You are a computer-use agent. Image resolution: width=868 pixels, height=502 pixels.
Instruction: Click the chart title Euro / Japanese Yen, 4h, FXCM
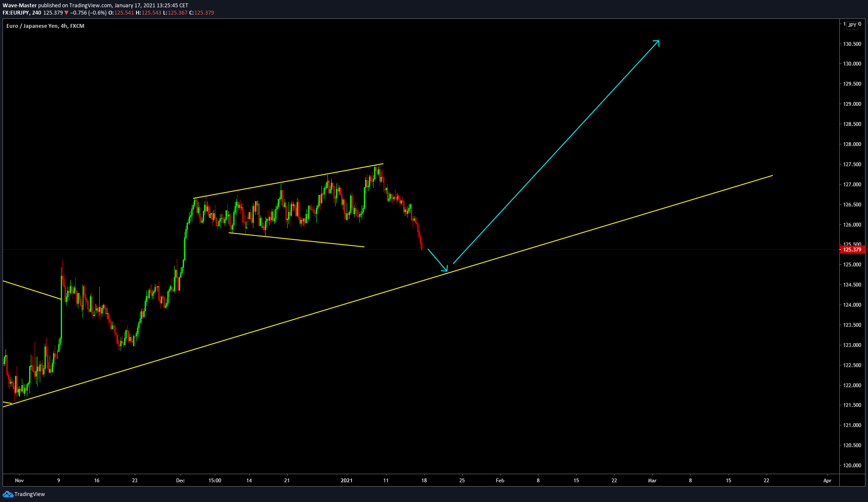point(45,26)
